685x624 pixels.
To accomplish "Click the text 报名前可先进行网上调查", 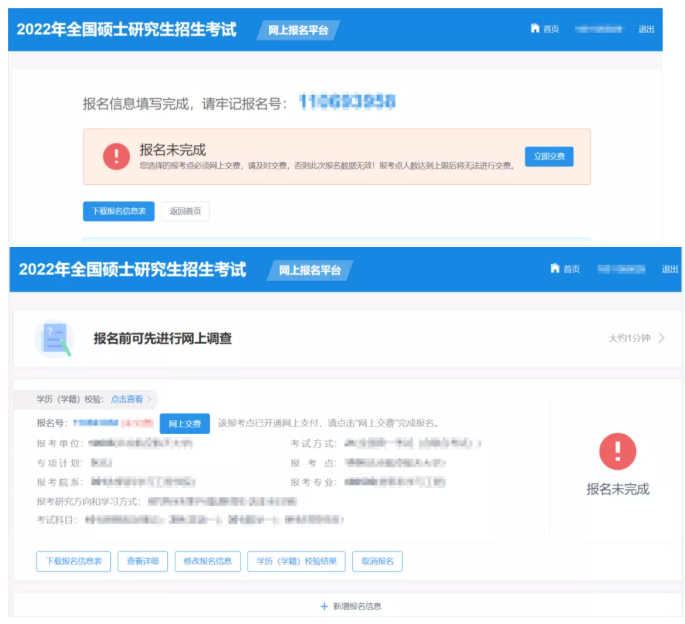I will 163,338.
